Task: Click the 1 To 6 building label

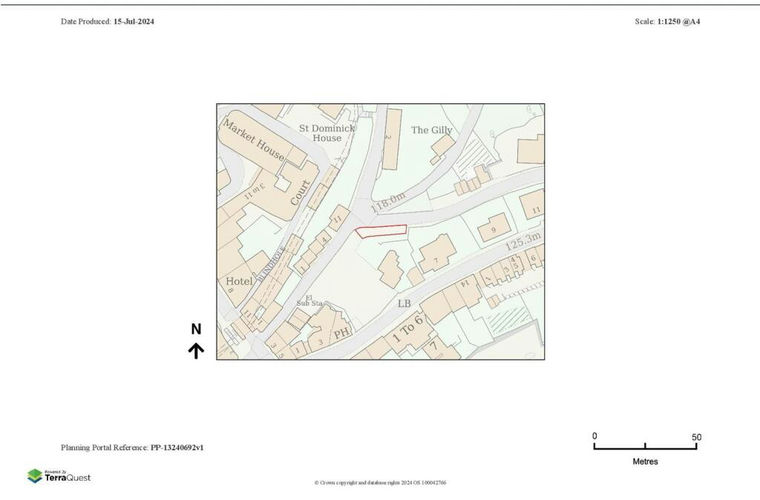Action: point(408,330)
